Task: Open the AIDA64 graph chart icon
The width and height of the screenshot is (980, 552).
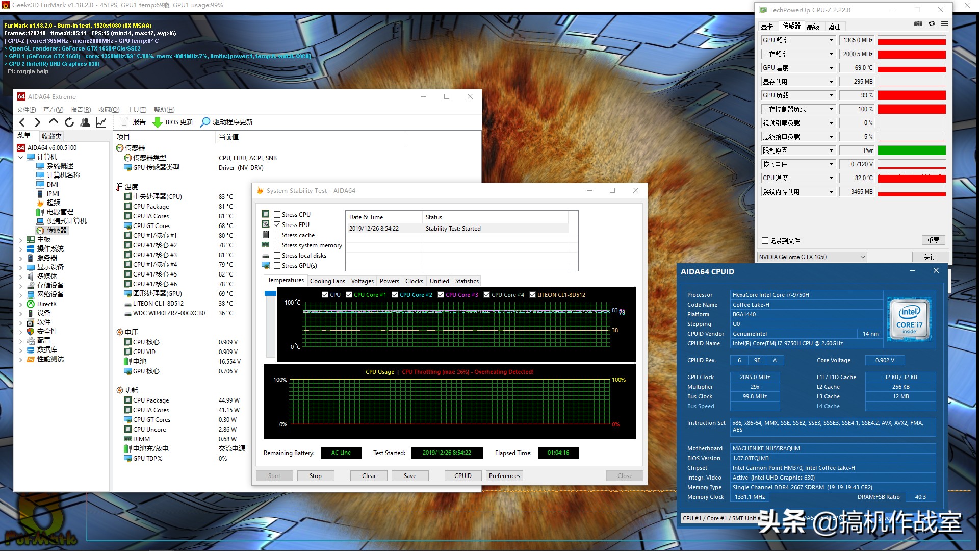Action: tap(101, 122)
